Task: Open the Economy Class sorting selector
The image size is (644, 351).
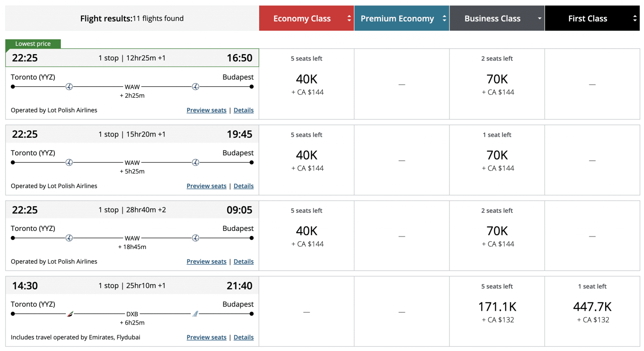Action: (349, 18)
